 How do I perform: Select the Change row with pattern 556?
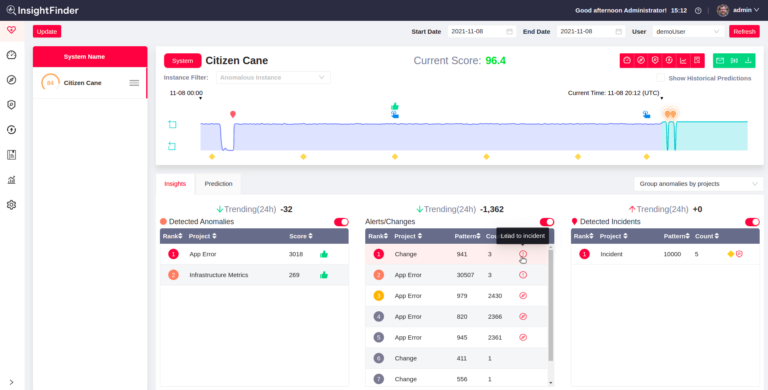(x=456, y=379)
